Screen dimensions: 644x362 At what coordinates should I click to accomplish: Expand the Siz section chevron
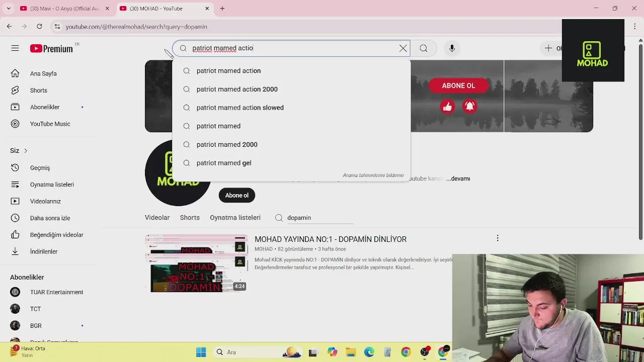click(x=26, y=151)
